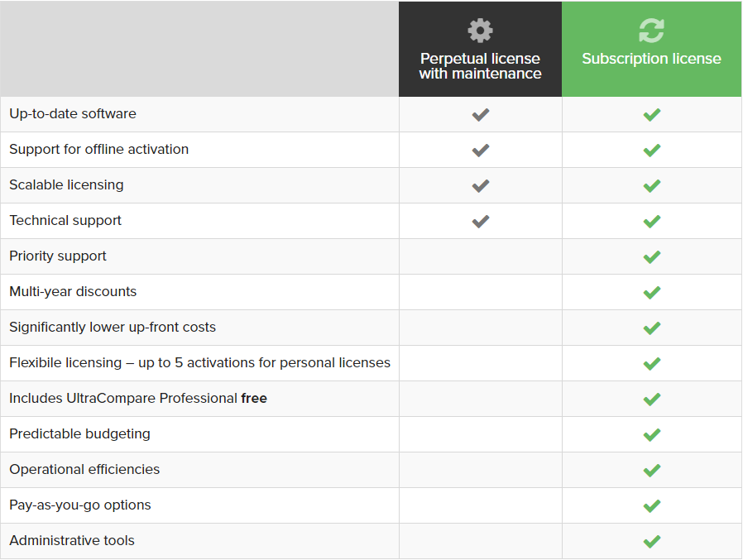The width and height of the screenshot is (743, 560).
Task: Click the green checkmark for Priority support
Action: click(652, 257)
